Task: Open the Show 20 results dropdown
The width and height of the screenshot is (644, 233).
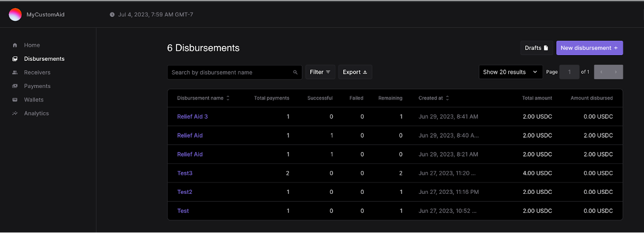Action: point(510,72)
